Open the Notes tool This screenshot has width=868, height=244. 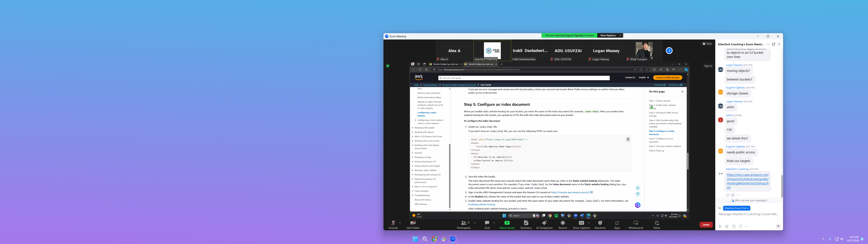[x=656, y=224]
